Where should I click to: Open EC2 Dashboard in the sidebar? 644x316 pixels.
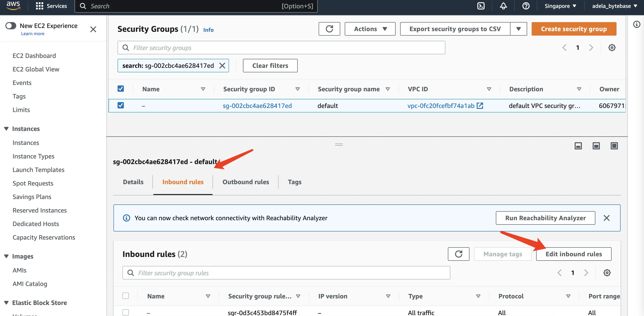tap(34, 55)
